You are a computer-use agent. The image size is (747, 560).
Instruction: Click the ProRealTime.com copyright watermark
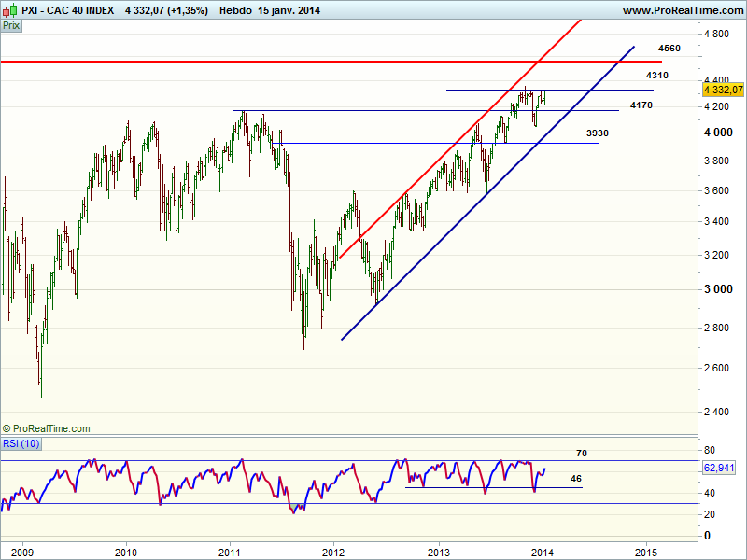[47, 428]
